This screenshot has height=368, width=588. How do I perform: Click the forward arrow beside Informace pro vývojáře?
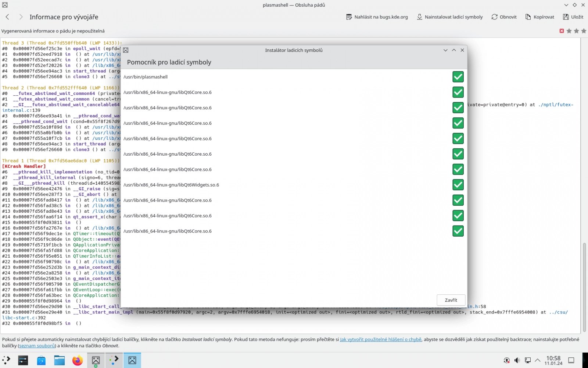click(21, 17)
